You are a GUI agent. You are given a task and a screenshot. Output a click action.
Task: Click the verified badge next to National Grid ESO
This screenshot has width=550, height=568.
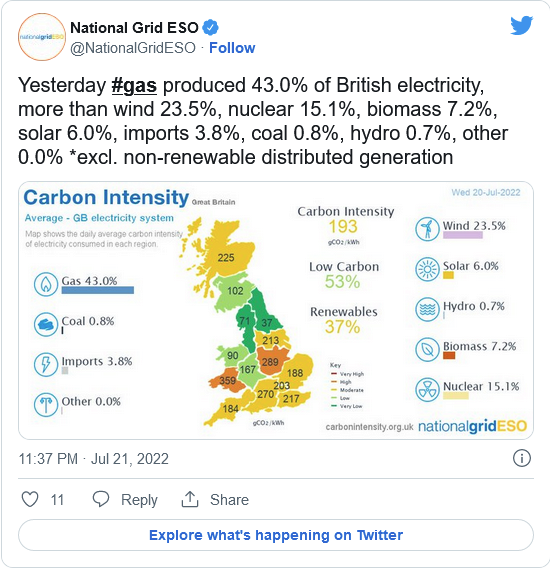(x=210, y=28)
